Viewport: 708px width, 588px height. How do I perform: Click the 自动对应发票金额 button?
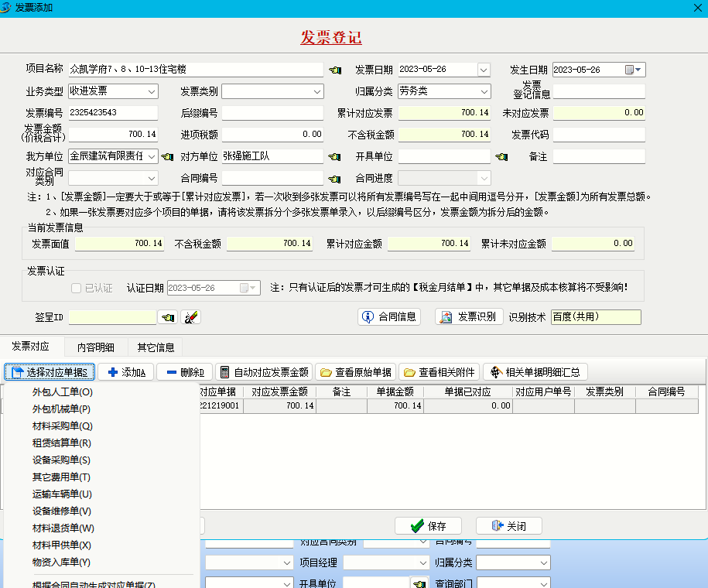tap(264, 372)
